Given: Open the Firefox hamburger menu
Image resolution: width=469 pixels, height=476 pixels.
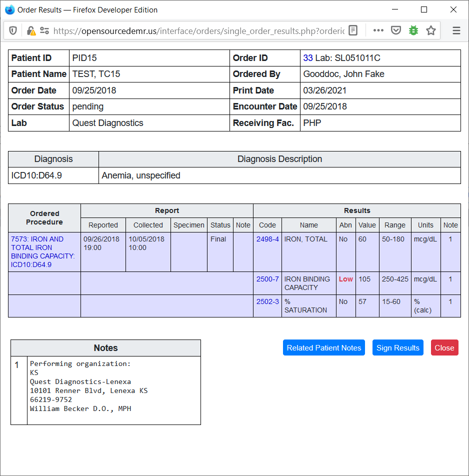Looking at the screenshot, I should coord(456,30).
